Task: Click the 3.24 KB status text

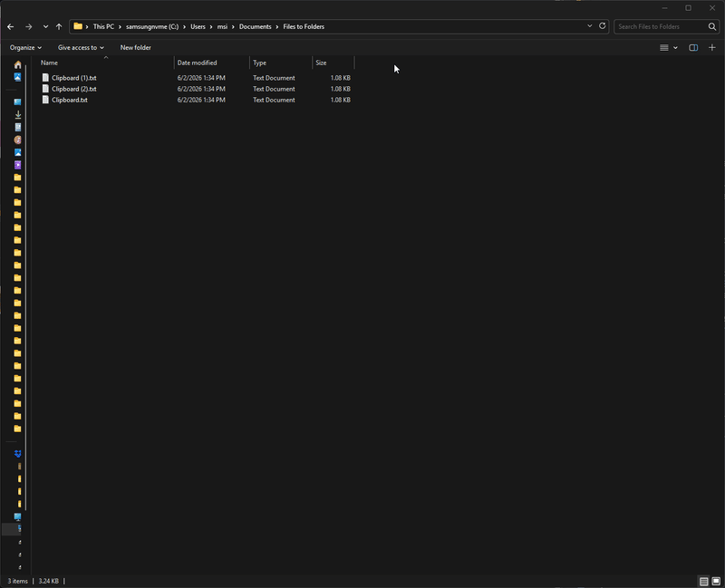Action: (49, 581)
